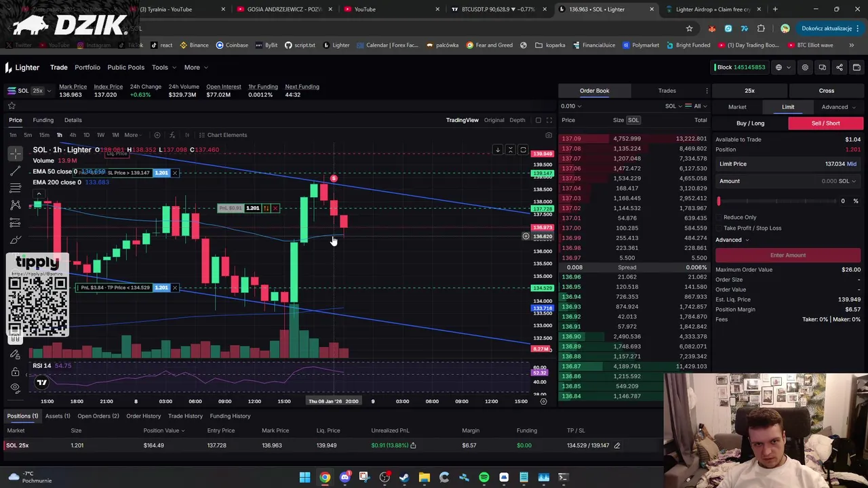The height and width of the screenshot is (488, 868).
Task: Switch to the Trades tab
Action: (x=667, y=91)
